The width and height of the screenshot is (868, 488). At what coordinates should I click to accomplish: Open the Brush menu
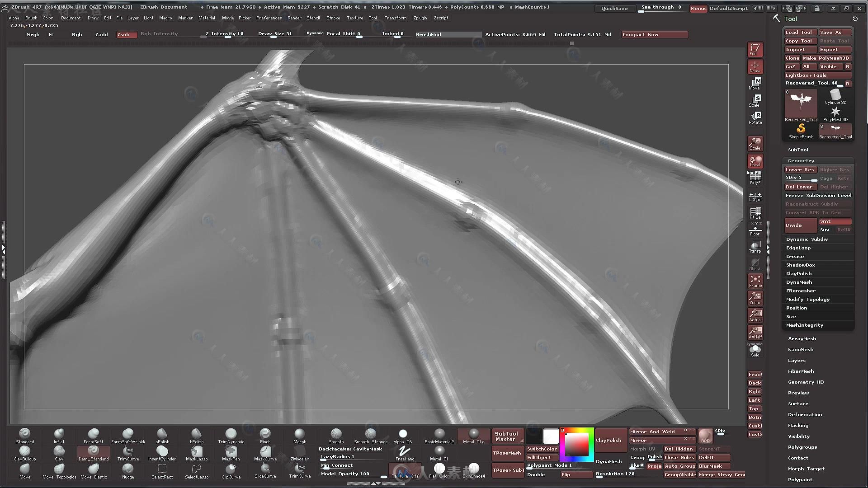pos(31,18)
